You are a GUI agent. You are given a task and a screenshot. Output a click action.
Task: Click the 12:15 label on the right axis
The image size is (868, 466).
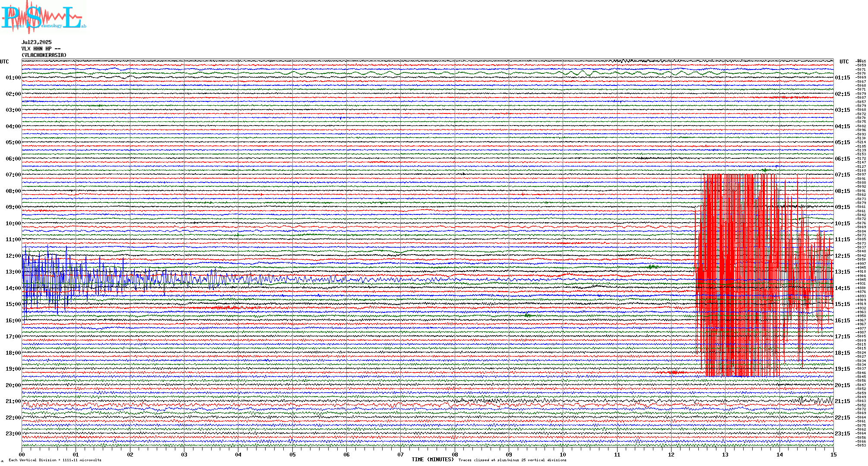point(843,256)
